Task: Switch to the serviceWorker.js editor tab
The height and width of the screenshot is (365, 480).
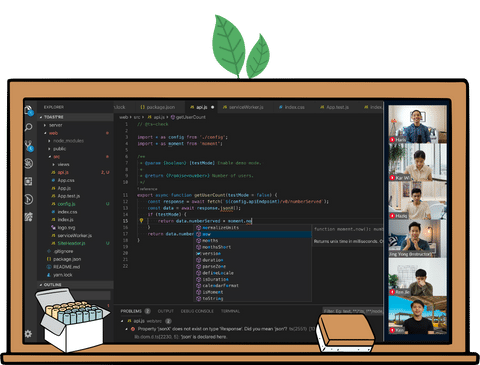Action: pyautogui.click(x=243, y=107)
